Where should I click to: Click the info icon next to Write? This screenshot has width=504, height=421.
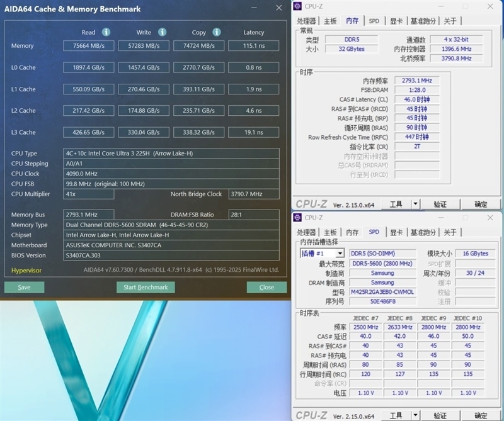click(x=162, y=32)
